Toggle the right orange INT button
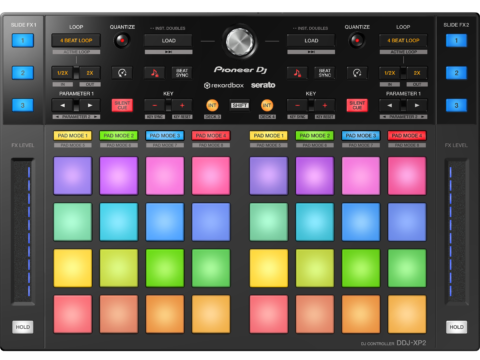 pyautogui.click(x=267, y=105)
